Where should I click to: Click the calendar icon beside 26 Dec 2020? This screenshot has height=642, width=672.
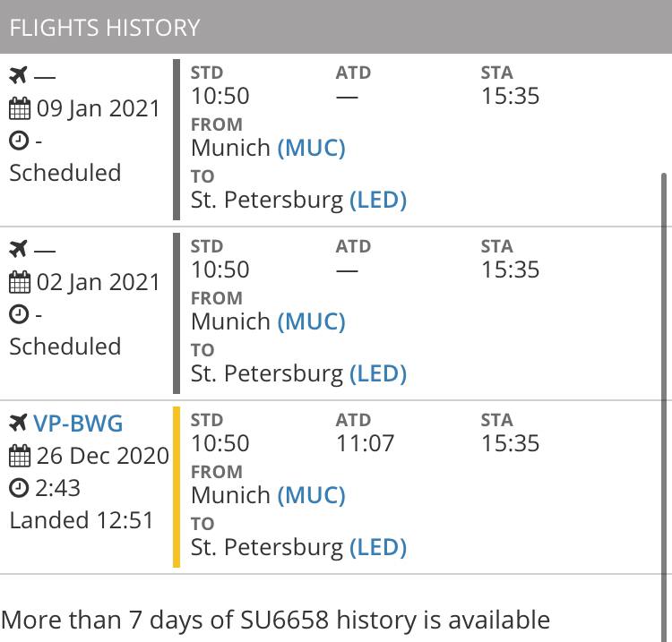tap(20, 456)
